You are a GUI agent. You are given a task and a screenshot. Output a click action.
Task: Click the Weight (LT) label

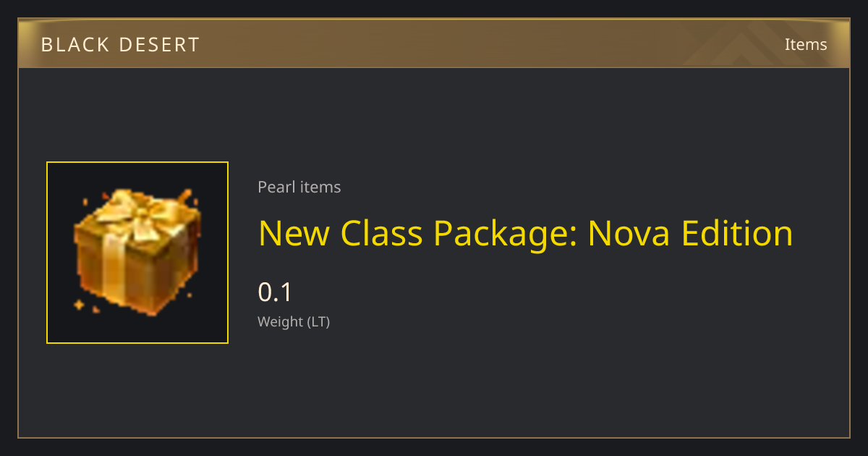[x=294, y=322]
